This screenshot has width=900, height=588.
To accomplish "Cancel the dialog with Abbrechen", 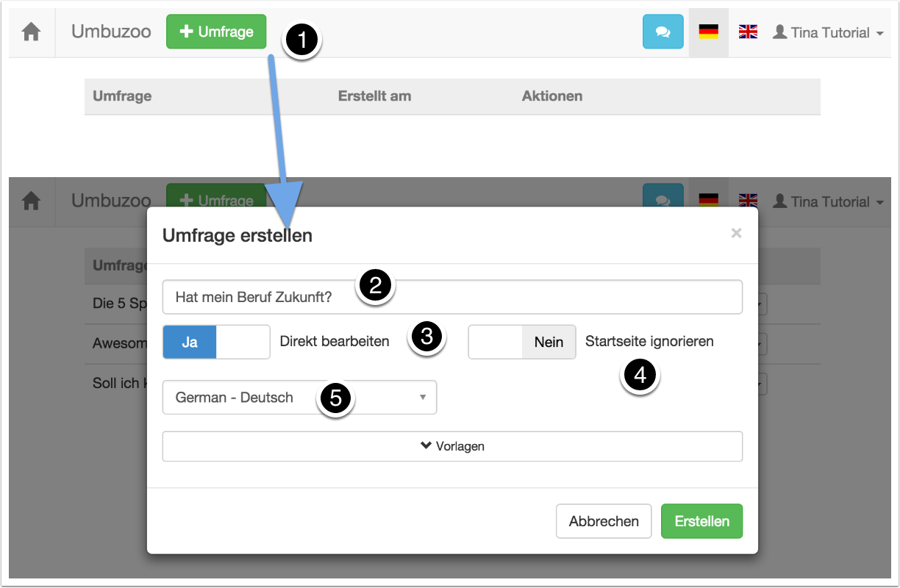I will pyautogui.click(x=604, y=521).
